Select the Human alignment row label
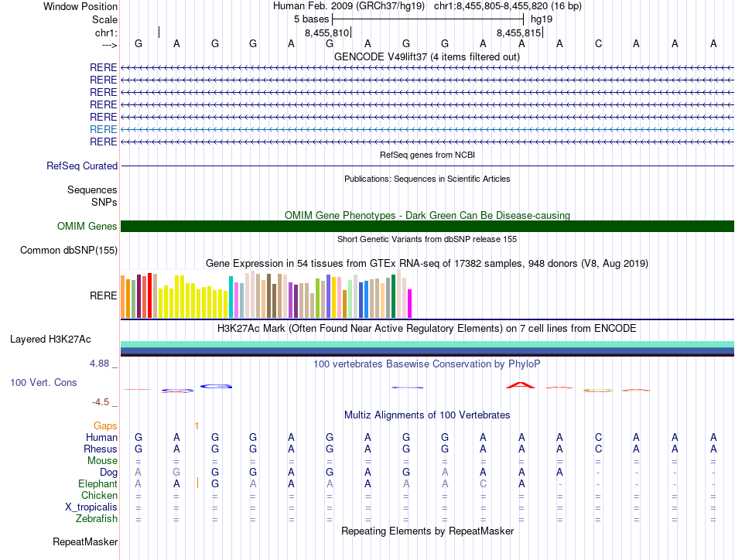 click(x=101, y=437)
